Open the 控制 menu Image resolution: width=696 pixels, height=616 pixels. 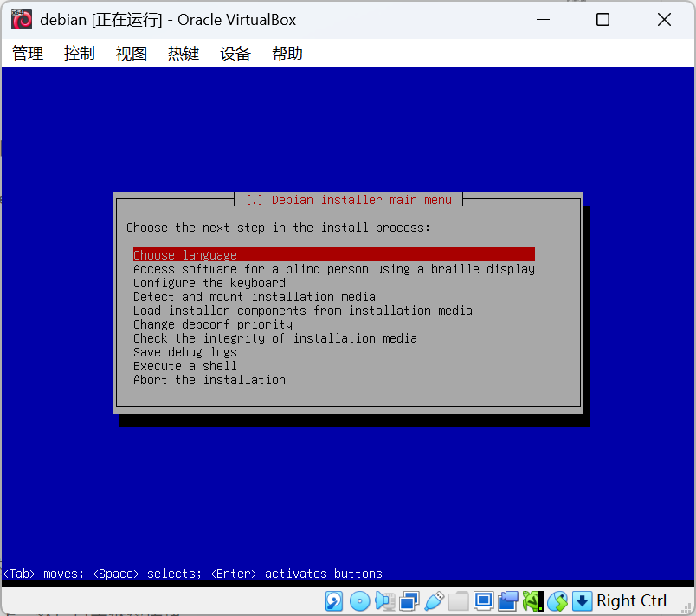click(80, 54)
